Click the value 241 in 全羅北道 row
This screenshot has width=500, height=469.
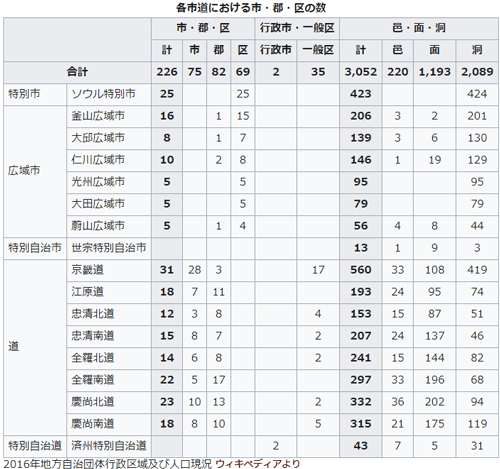tap(361, 358)
